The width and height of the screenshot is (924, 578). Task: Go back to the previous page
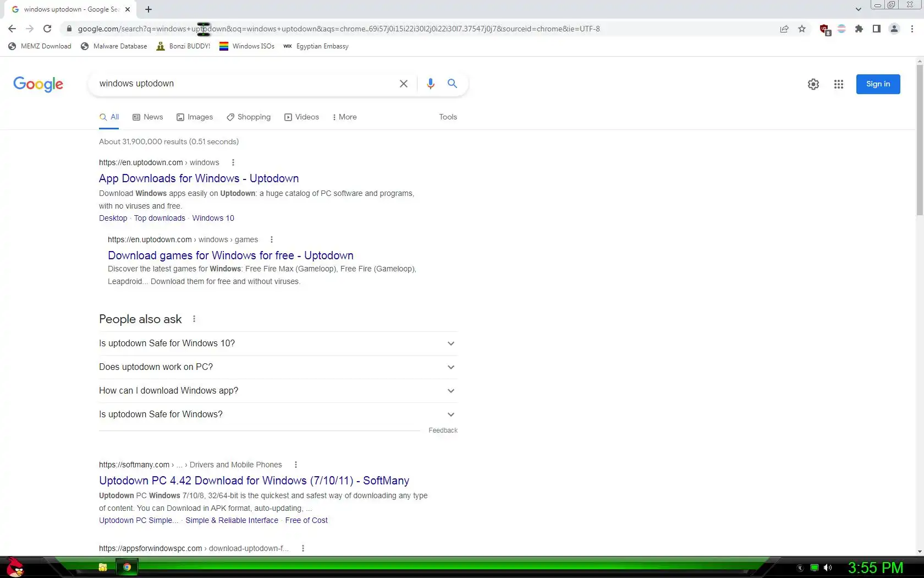[12, 29]
